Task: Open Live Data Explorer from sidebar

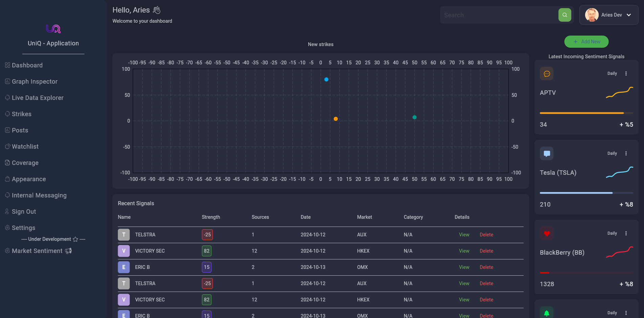Action: [x=38, y=98]
